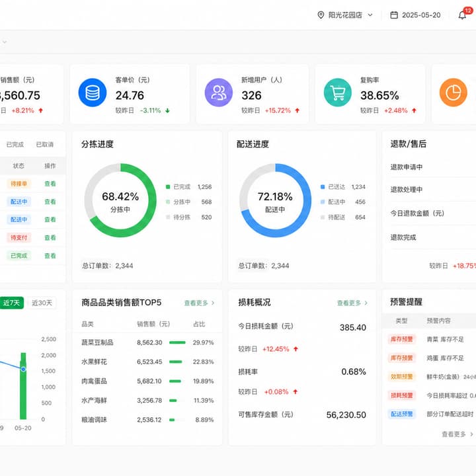Toggle the 已完成 legend item
Screen dimensions: 476x476
[x=188, y=186]
